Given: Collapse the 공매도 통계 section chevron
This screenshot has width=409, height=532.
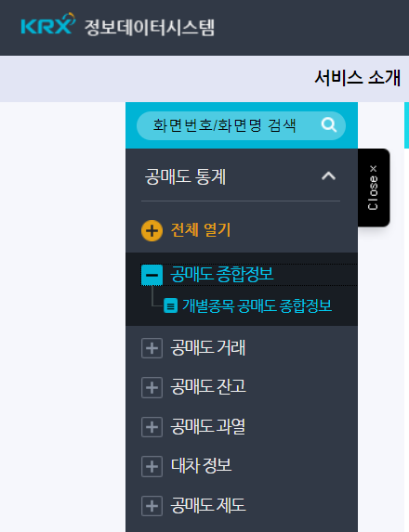Looking at the screenshot, I should tap(328, 176).
